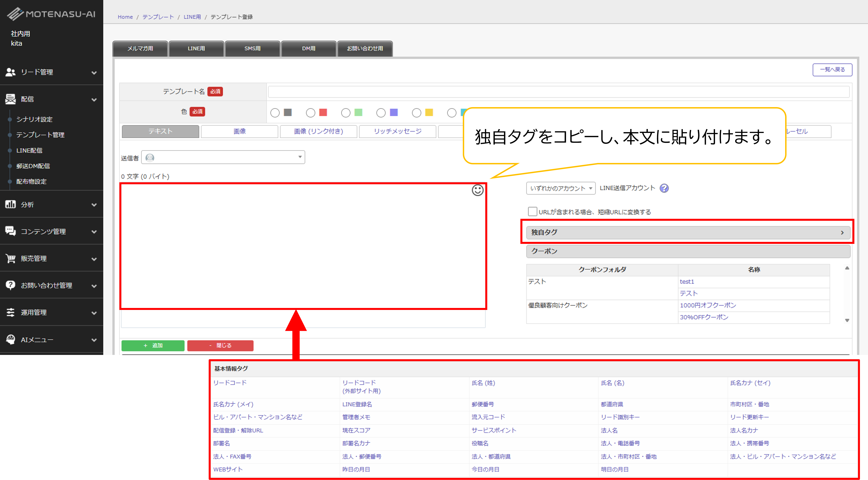The image size is (868, 480).
Task: Switch to the SMS用 tab
Action: point(252,49)
